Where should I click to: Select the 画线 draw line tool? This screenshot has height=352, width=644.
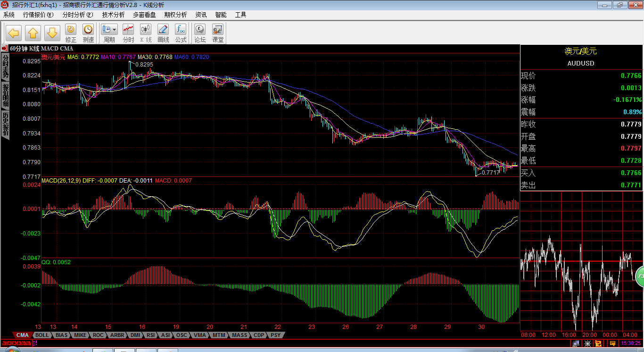click(163, 33)
